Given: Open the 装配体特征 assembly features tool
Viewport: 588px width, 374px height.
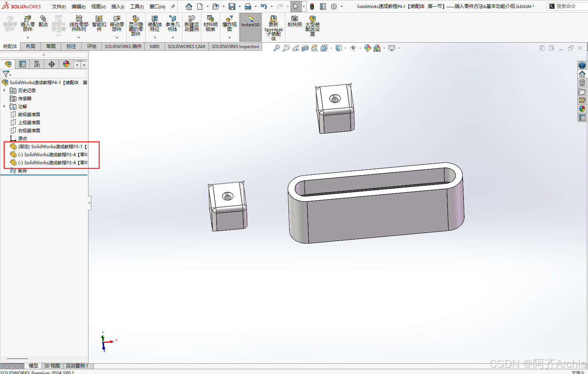Looking at the screenshot, I should pos(155,24).
